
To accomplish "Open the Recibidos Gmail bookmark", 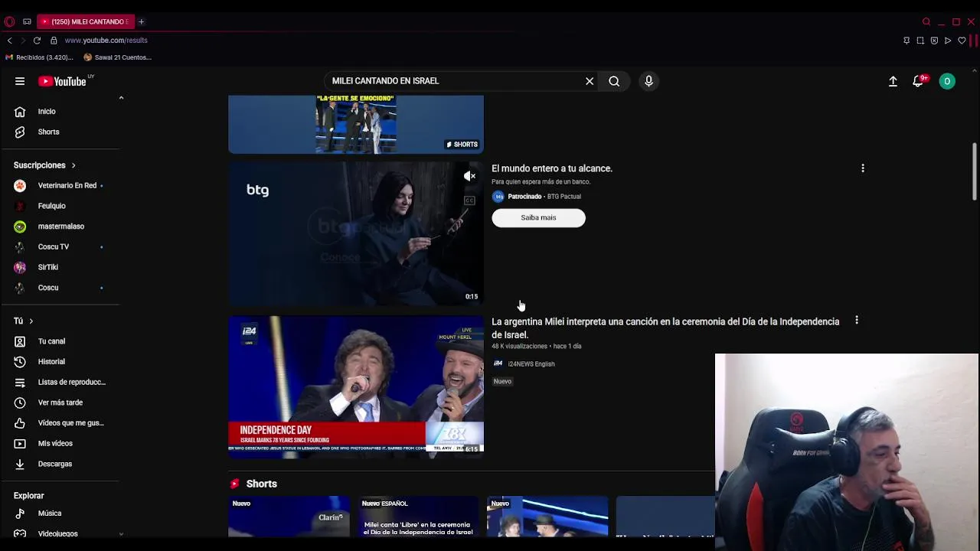I will (39, 57).
